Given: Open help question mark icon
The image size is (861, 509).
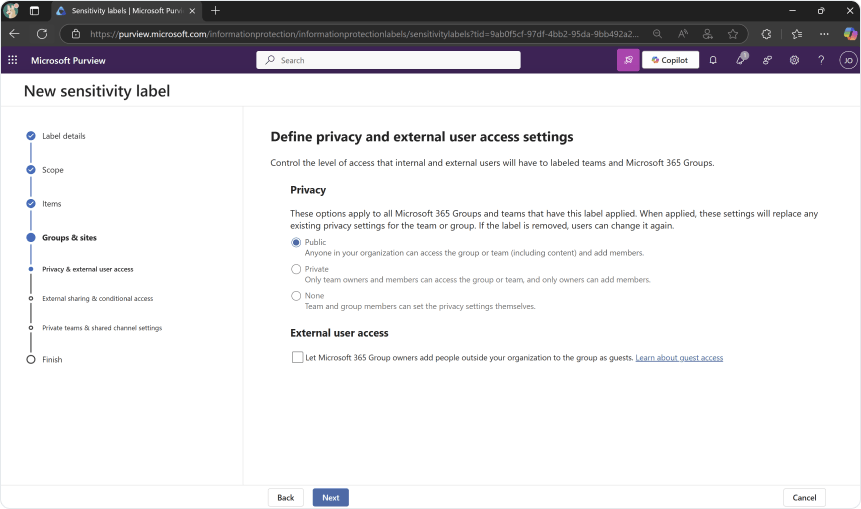Looking at the screenshot, I should point(821,60).
